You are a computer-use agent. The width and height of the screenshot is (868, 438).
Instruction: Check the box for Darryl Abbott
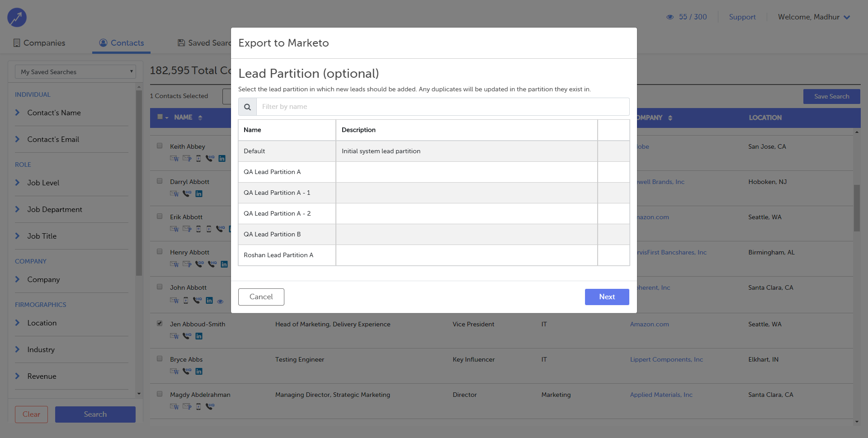(x=160, y=181)
